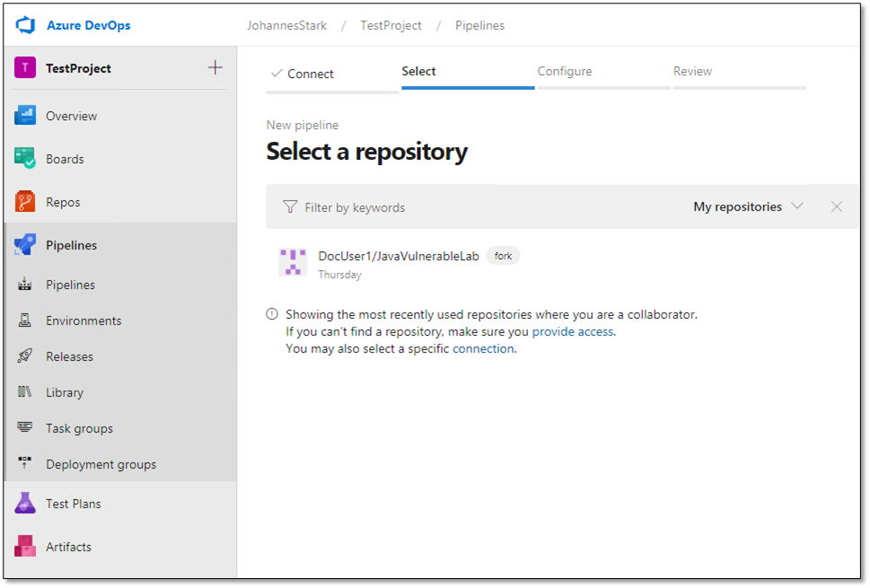Click the info icon beside the collaborator note

(272, 314)
